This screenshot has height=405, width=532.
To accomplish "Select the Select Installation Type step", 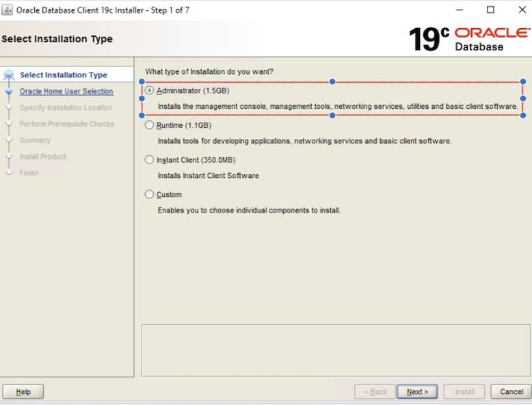I will pyautogui.click(x=64, y=75).
